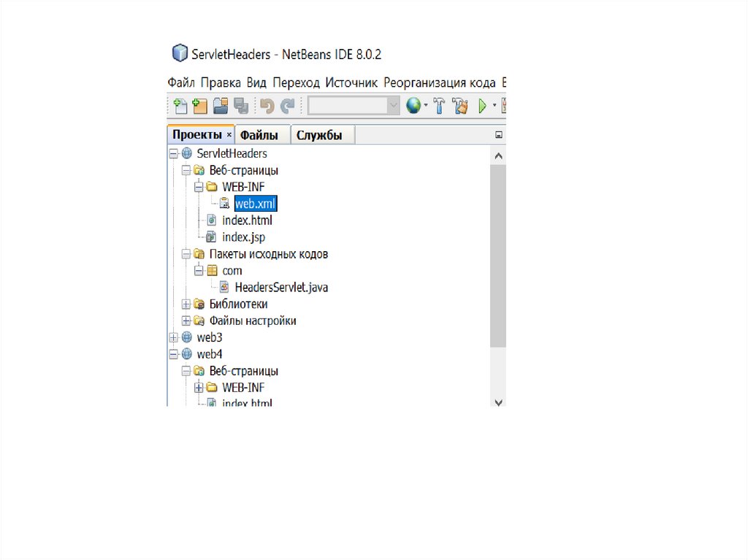
Task: Click the NetBeans cube title icon
Action: pos(180,53)
